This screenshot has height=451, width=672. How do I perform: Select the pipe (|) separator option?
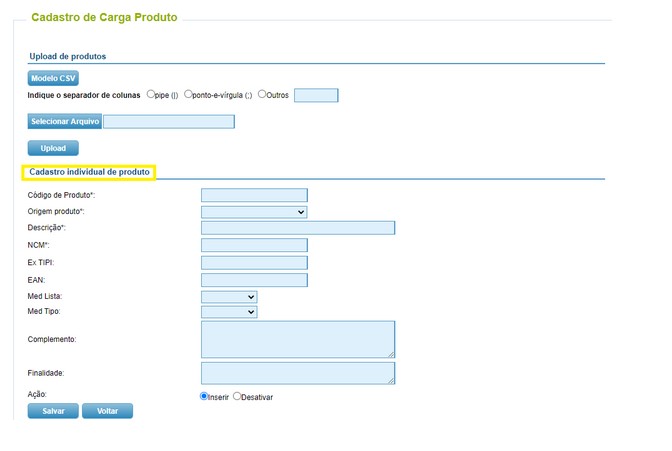(x=150, y=94)
